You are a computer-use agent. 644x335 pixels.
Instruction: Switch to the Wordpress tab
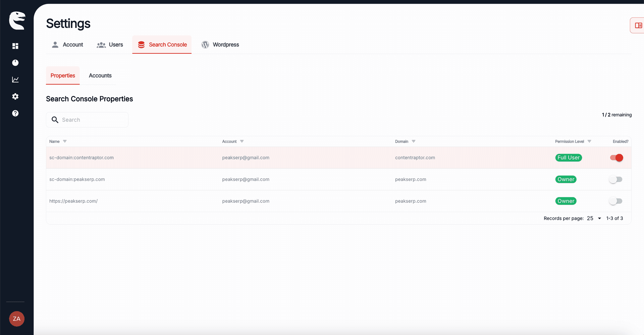220,44
